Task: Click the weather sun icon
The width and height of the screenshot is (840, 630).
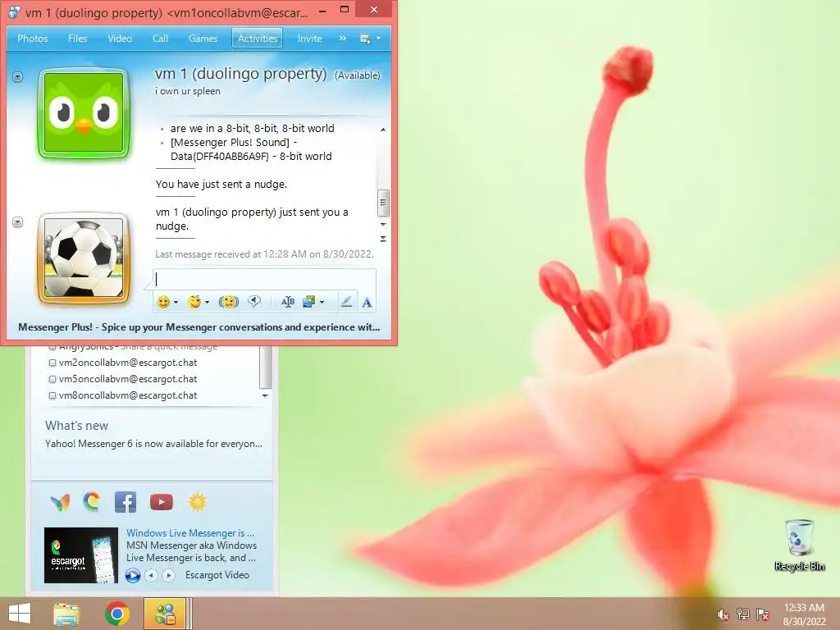Action: (x=197, y=502)
